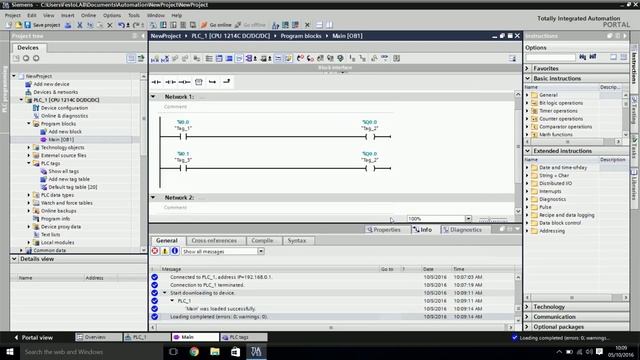Image resolution: width=640 pixels, height=360 pixels.
Task: Expand the Technology section
Action: 527,307
